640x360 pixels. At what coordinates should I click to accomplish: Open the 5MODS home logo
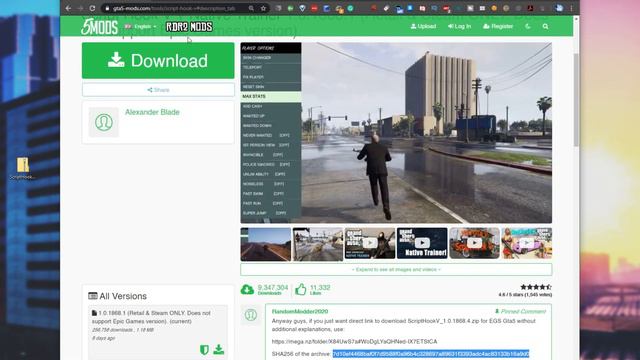[x=99, y=27]
